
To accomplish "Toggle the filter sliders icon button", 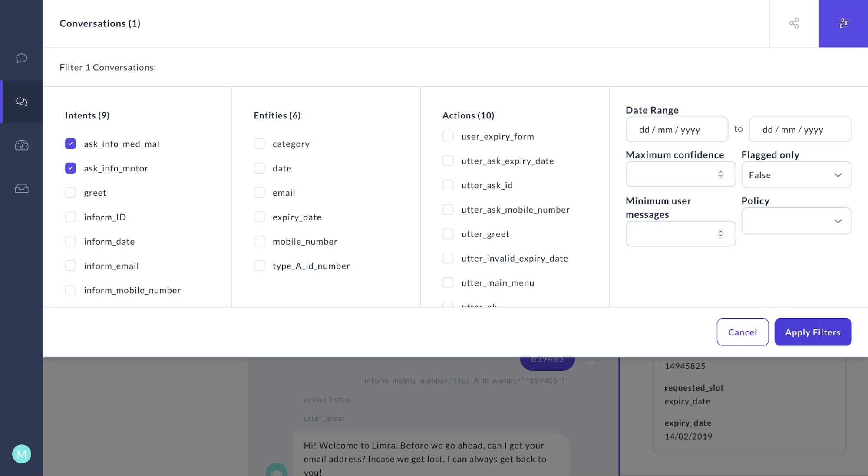I will point(843,23).
